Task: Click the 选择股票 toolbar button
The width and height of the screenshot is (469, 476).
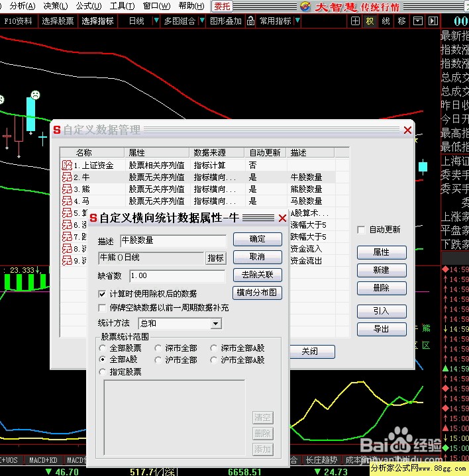Action: pyautogui.click(x=58, y=21)
